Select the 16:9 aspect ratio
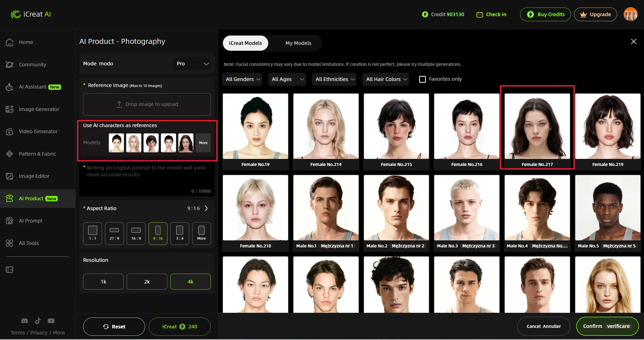 [136, 234]
